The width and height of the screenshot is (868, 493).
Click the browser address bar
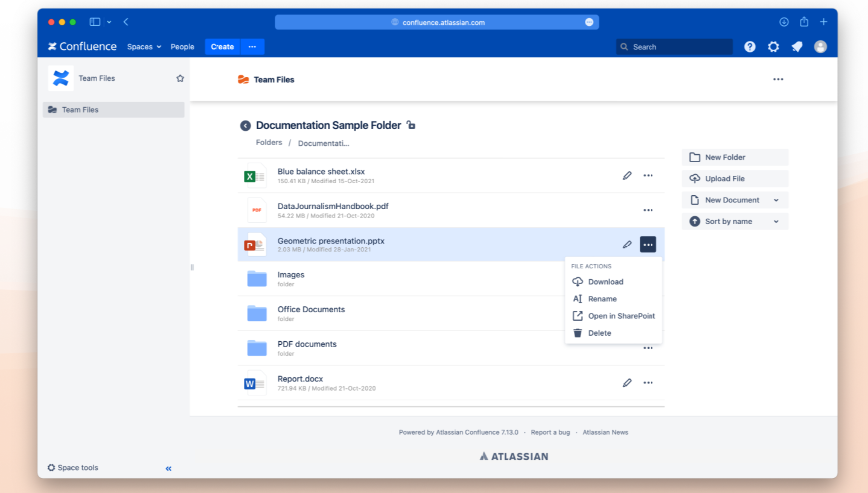pos(437,22)
